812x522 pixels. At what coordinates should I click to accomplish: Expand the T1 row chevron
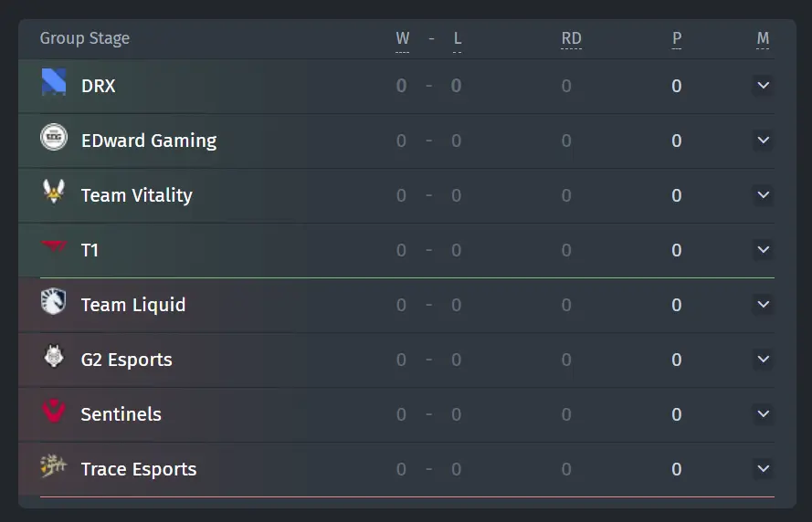pos(763,250)
